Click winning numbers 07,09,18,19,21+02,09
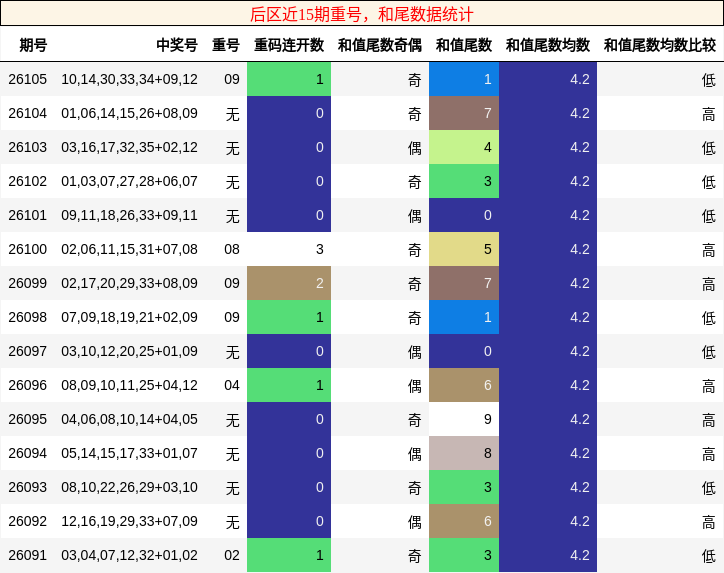This screenshot has height=573, width=724. tap(129, 317)
